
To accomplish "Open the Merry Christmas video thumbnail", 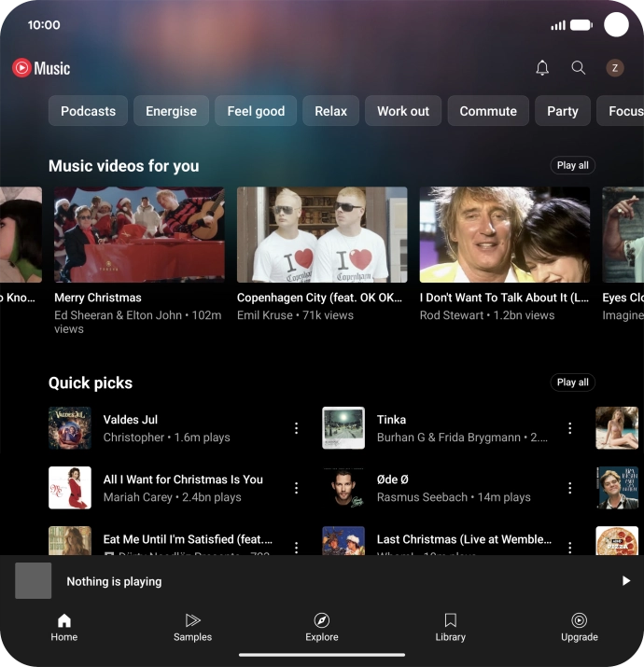I will click(x=139, y=234).
